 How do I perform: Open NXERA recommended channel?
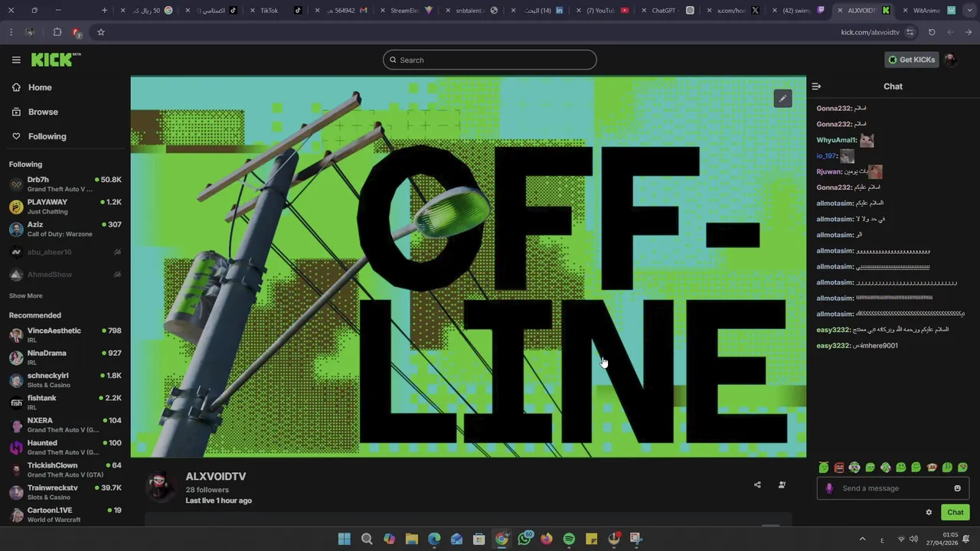65,425
